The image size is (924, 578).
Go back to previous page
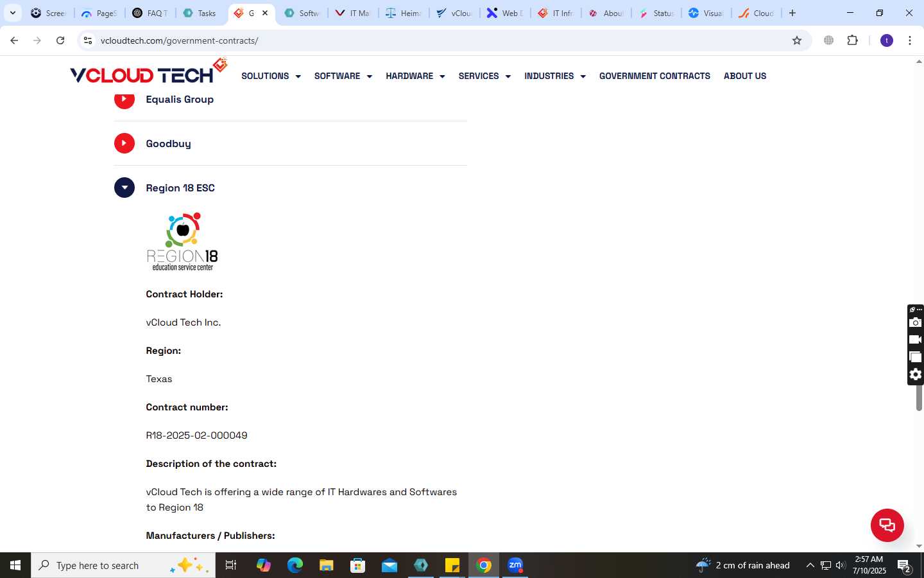pos(14,40)
